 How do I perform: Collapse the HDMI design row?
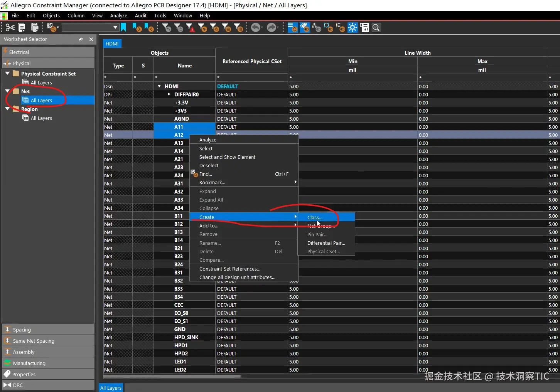pos(159,86)
